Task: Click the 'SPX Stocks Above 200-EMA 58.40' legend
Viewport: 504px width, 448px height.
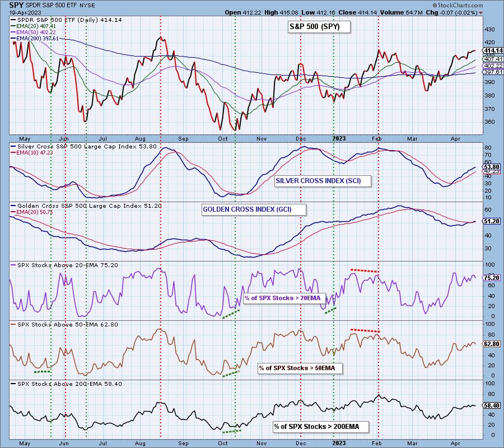Action: point(67,384)
